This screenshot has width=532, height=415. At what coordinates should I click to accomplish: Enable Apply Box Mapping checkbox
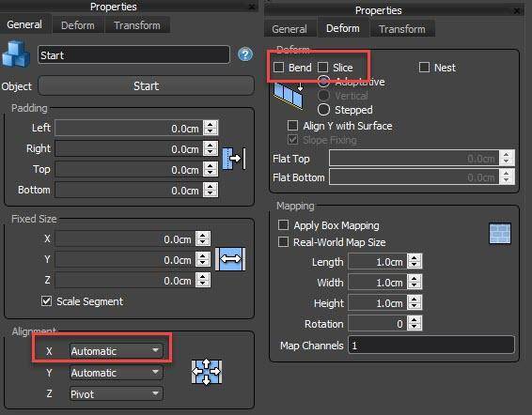(x=283, y=224)
